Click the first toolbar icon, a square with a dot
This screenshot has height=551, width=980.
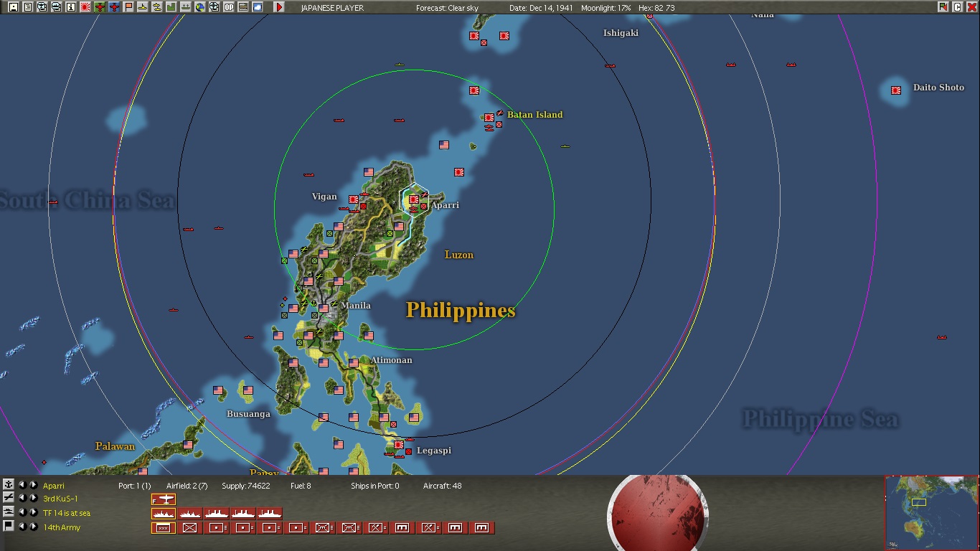[x=13, y=7]
